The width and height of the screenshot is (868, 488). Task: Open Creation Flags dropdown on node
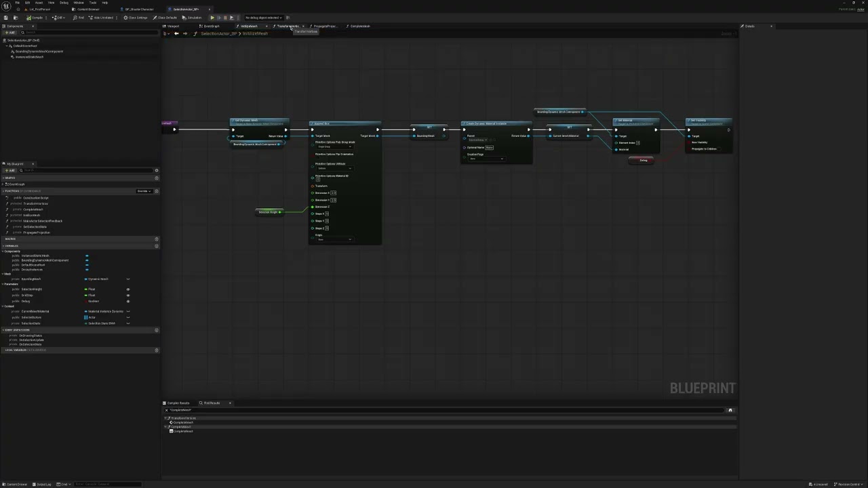coord(487,159)
